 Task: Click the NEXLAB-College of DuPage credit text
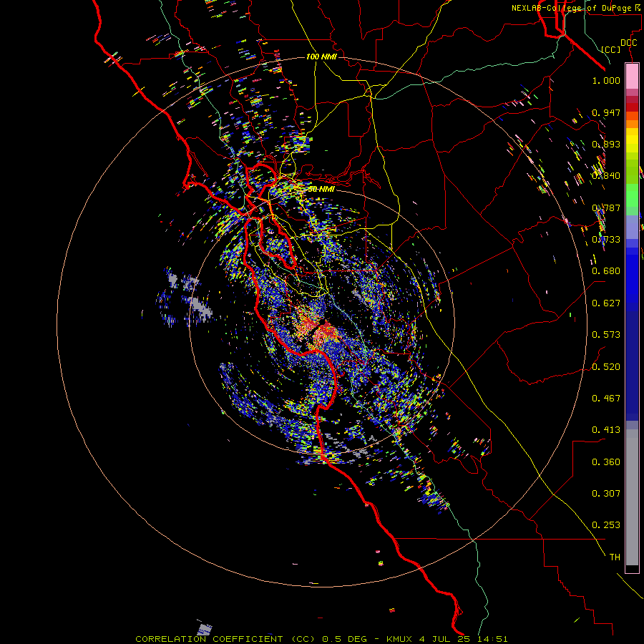(576, 8)
